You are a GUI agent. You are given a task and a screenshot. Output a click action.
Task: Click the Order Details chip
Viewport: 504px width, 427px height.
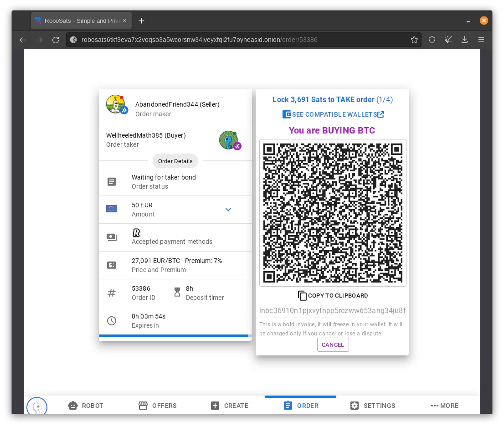(x=175, y=161)
